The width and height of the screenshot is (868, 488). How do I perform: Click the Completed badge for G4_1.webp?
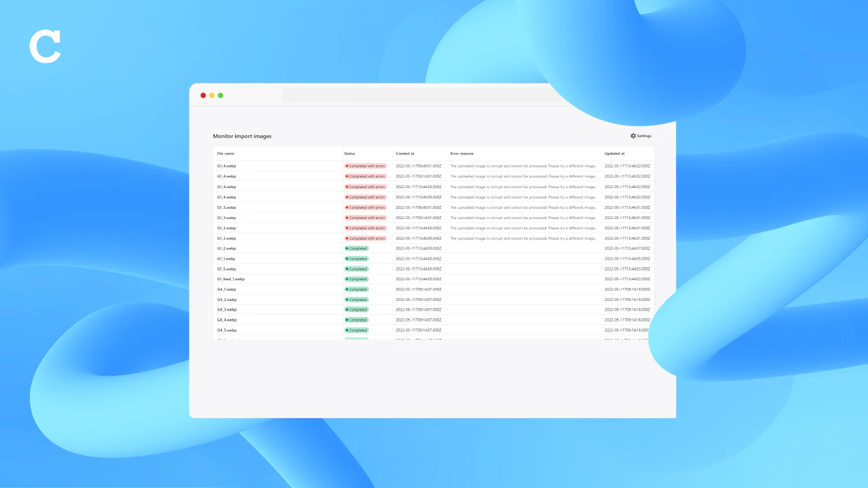click(357, 290)
